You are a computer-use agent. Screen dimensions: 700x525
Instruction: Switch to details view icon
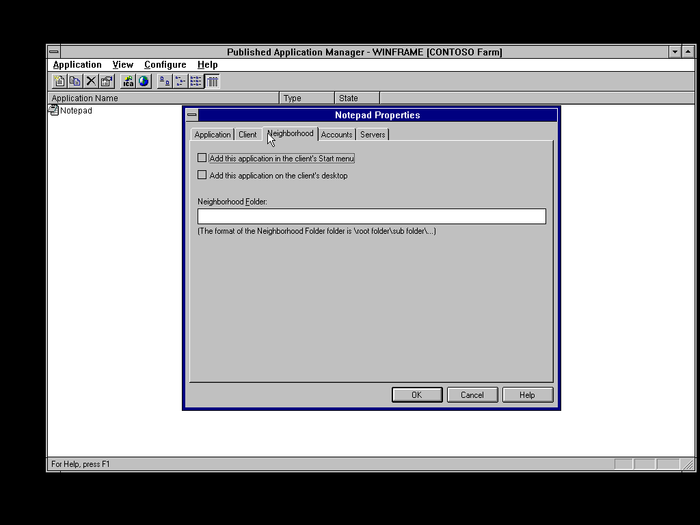(x=212, y=81)
